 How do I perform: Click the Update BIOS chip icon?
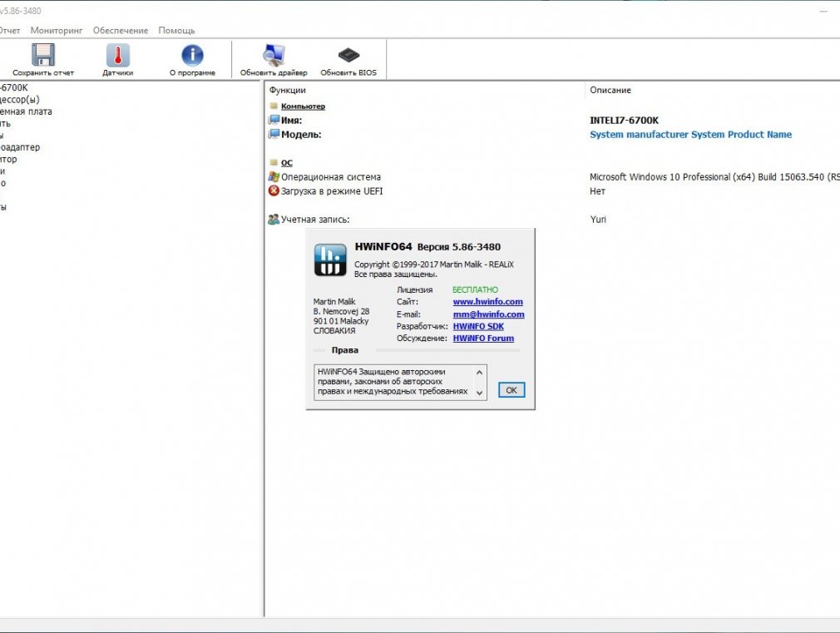point(348,55)
